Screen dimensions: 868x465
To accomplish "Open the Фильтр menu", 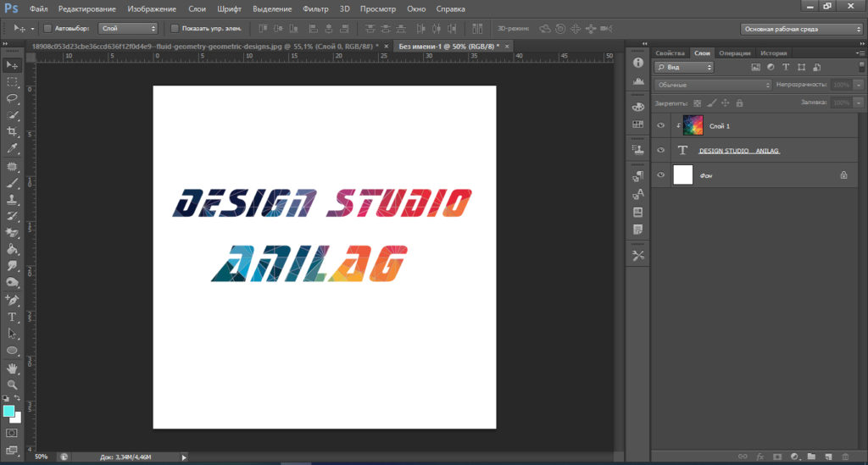I will pos(315,8).
